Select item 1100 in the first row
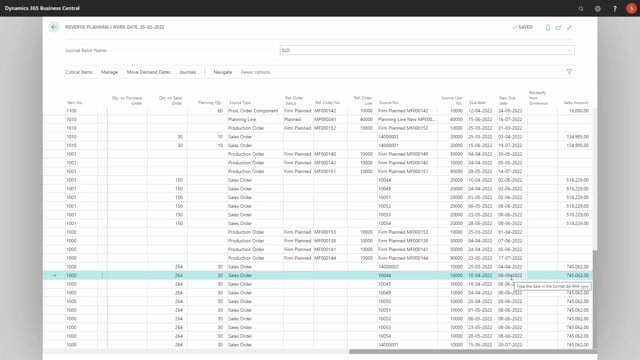This screenshot has height=360, width=640. tap(71, 111)
